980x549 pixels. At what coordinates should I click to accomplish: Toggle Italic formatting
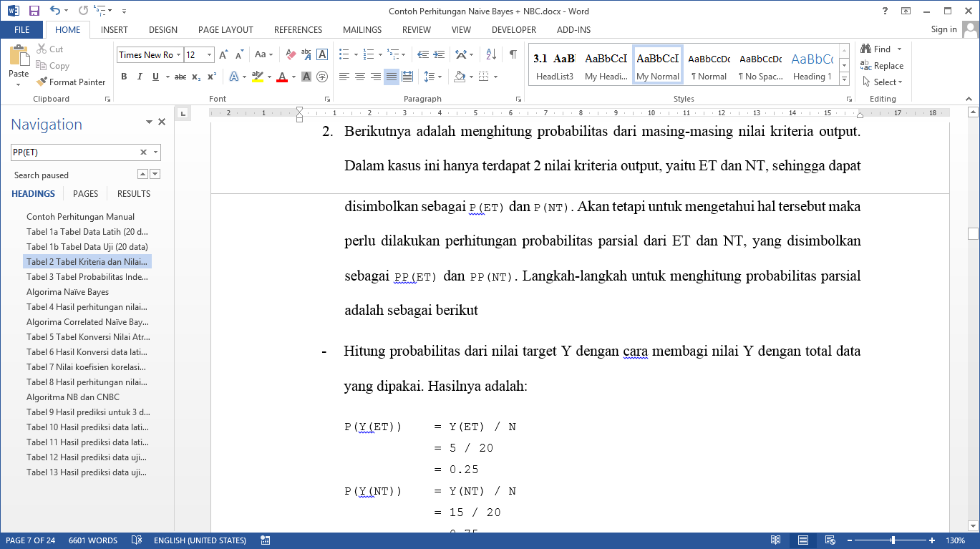pyautogui.click(x=140, y=77)
